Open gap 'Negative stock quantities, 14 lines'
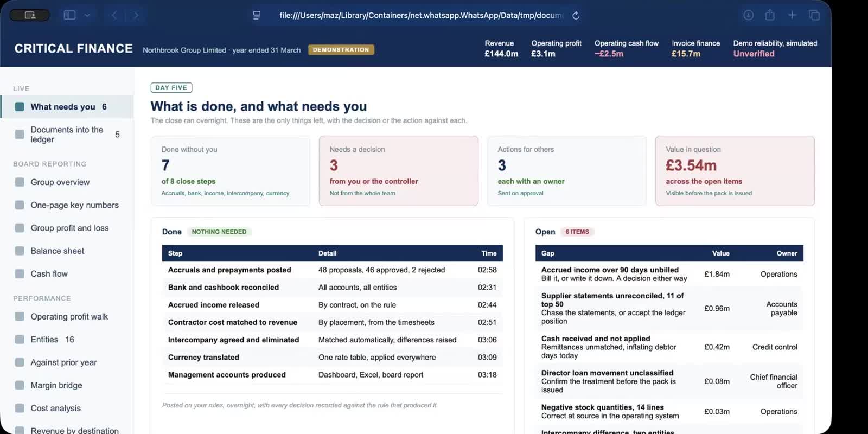This screenshot has height=434, width=868. 669,411
